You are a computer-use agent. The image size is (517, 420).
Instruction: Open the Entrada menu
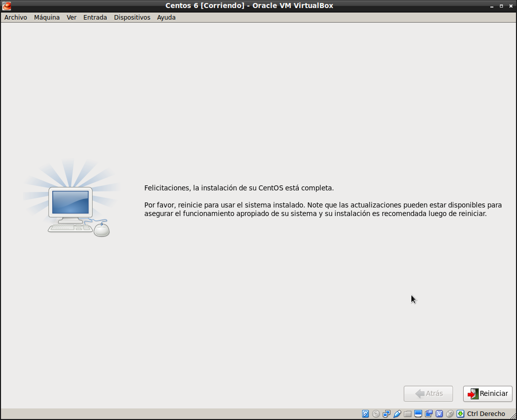click(x=95, y=17)
